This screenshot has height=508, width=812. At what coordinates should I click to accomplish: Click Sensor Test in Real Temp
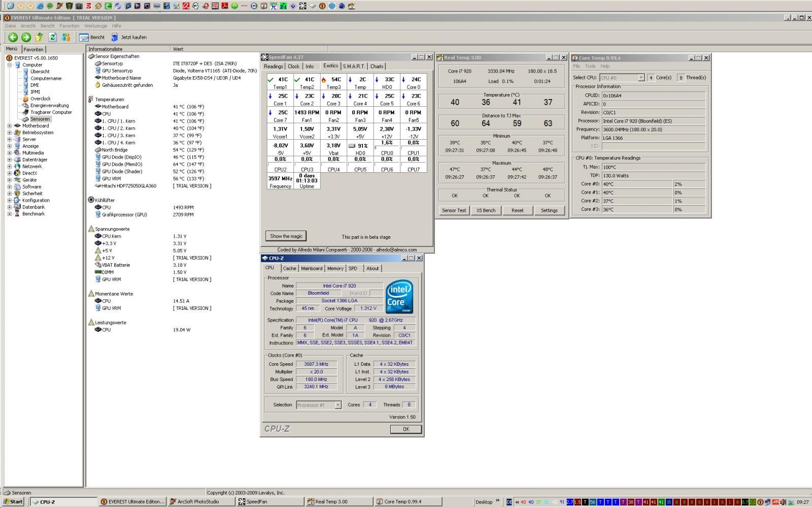pyautogui.click(x=454, y=210)
